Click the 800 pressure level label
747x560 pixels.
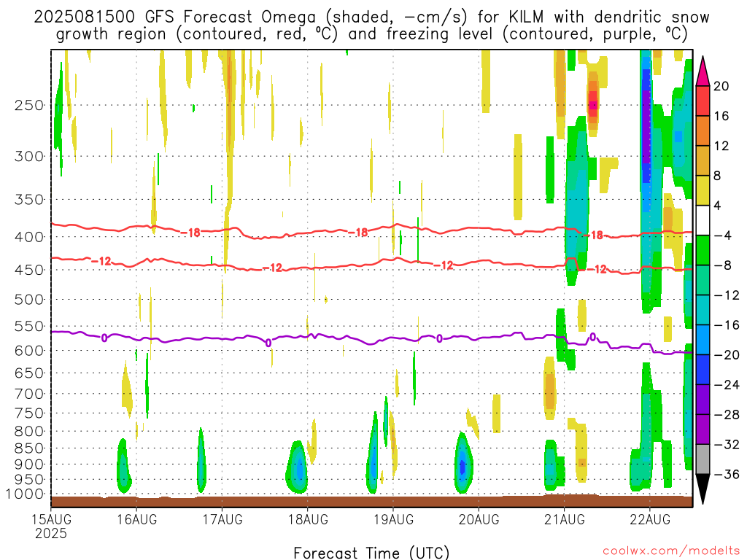click(x=29, y=432)
